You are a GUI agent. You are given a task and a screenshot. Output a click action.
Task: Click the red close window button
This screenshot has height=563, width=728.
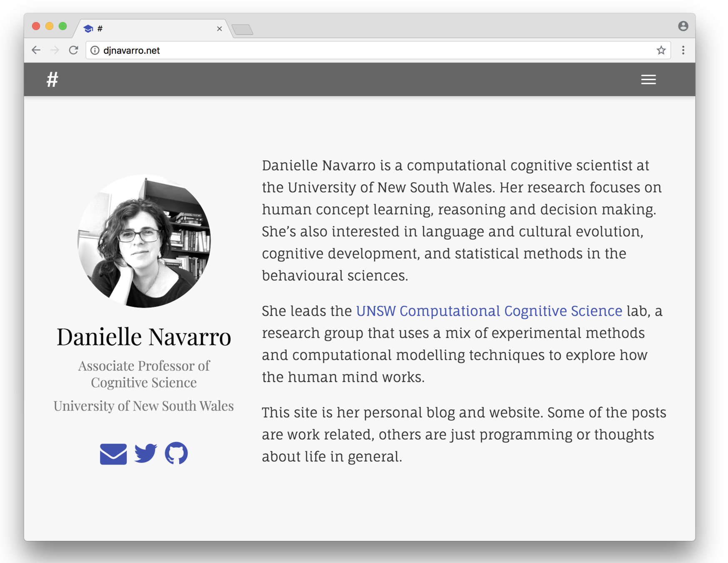click(36, 26)
